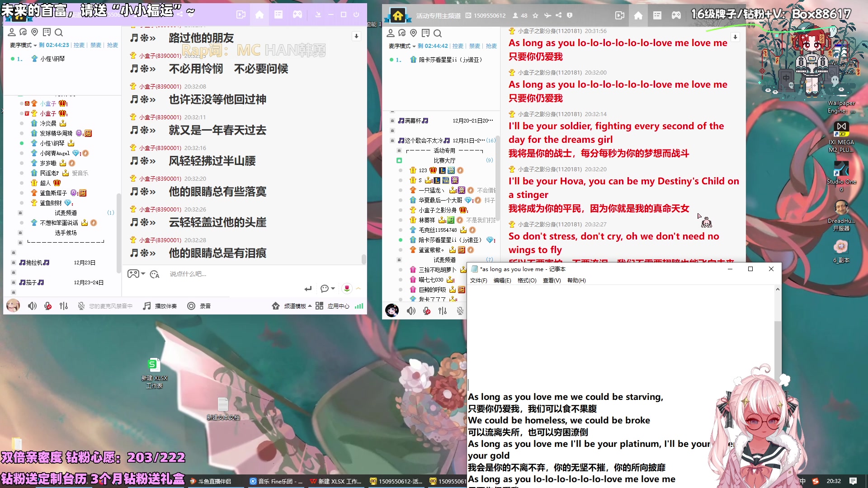
Task: Select user 鲨鱼斯塔子 in channel list
Action: pos(53,193)
